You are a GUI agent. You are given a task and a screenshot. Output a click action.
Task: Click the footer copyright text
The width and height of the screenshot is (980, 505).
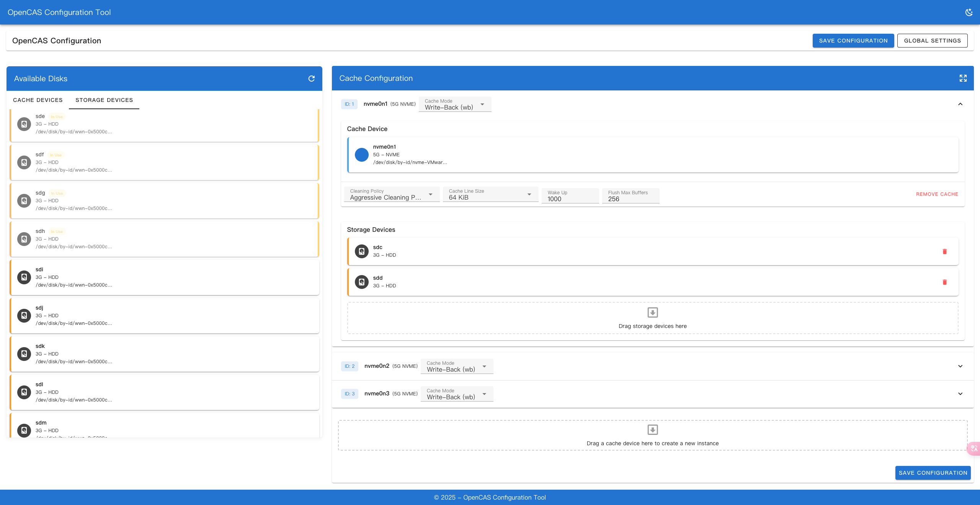click(490, 497)
